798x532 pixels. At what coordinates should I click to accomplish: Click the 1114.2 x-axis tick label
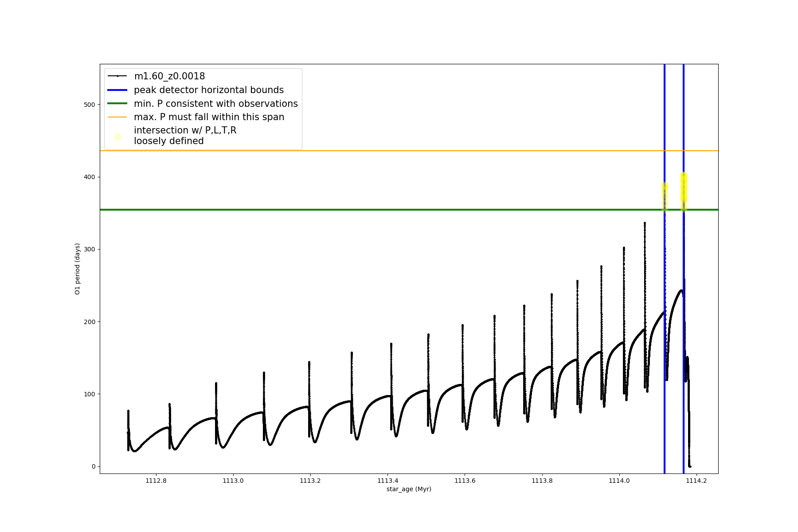click(x=696, y=481)
